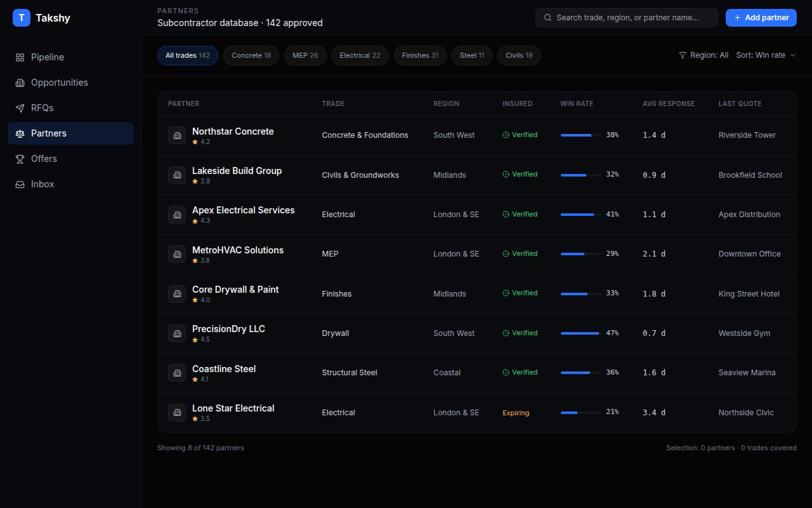Click the Drywall trade cell
This screenshot has height=508, width=812.
coord(335,333)
